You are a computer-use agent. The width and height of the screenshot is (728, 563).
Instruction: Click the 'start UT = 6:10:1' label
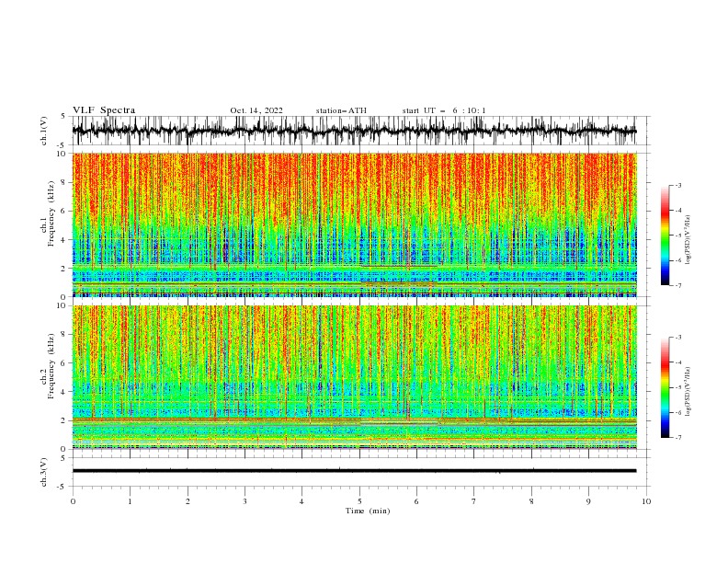pyautogui.click(x=444, y=110)
